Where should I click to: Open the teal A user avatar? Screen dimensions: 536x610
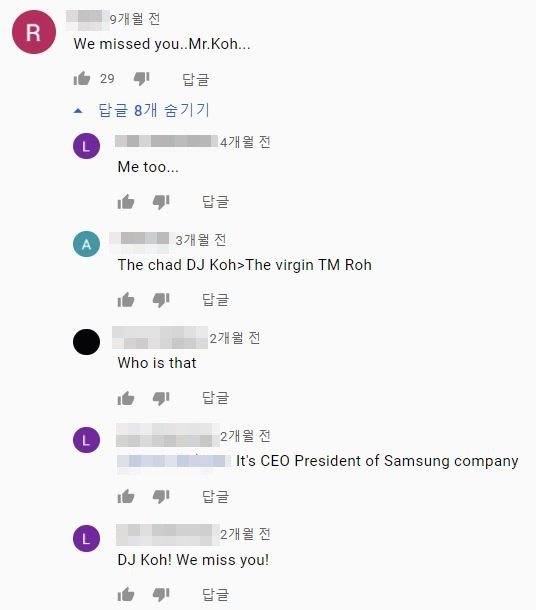(x=86, y=244)
